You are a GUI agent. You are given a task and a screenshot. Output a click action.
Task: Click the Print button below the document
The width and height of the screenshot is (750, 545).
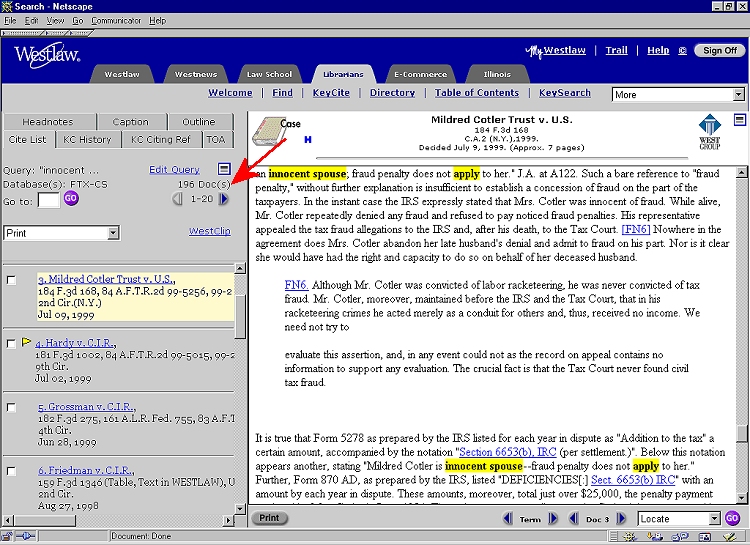269,518
